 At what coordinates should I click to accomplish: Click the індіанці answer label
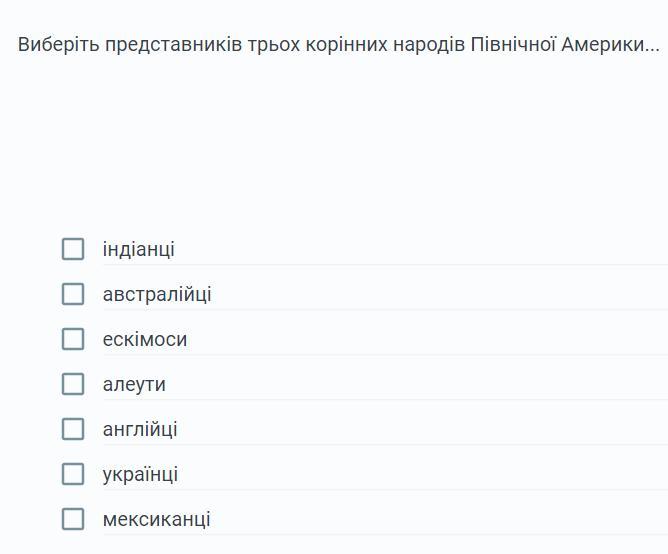coord(138,249)
